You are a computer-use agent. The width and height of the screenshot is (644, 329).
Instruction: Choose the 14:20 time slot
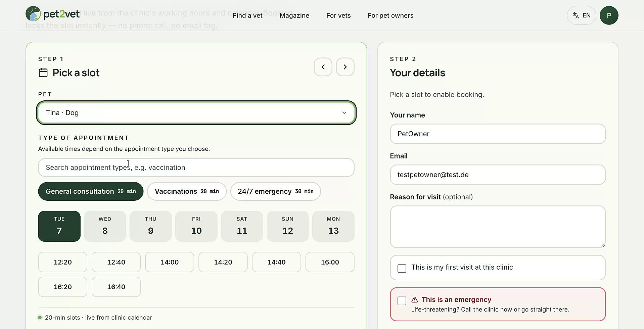click(223, 262)
